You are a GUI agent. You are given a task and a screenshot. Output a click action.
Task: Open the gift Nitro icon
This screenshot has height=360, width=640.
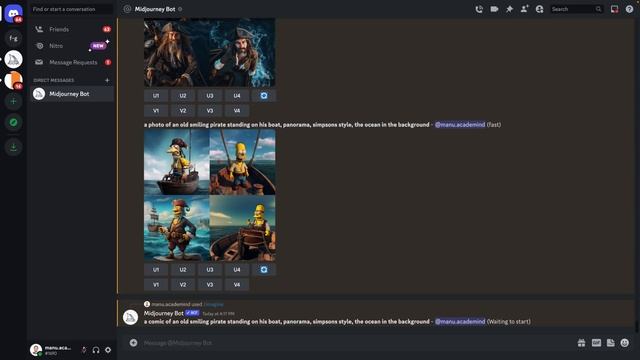pos(582,343)
